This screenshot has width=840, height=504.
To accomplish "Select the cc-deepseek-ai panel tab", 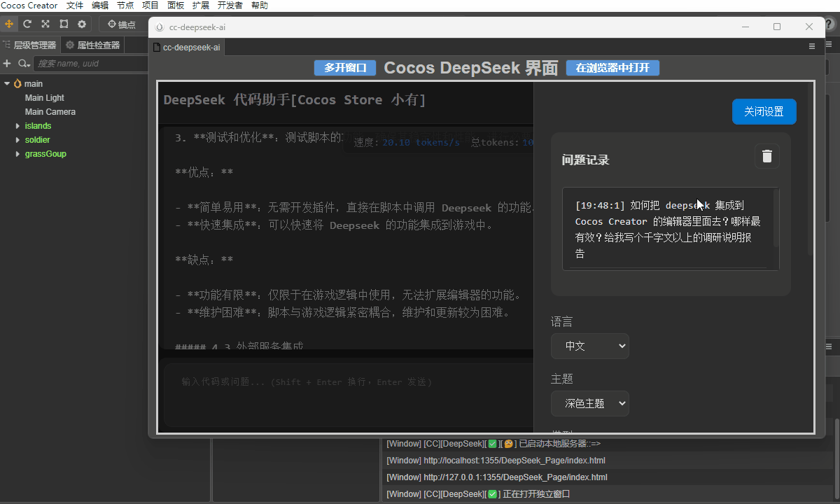I will (x=187, y=48).
